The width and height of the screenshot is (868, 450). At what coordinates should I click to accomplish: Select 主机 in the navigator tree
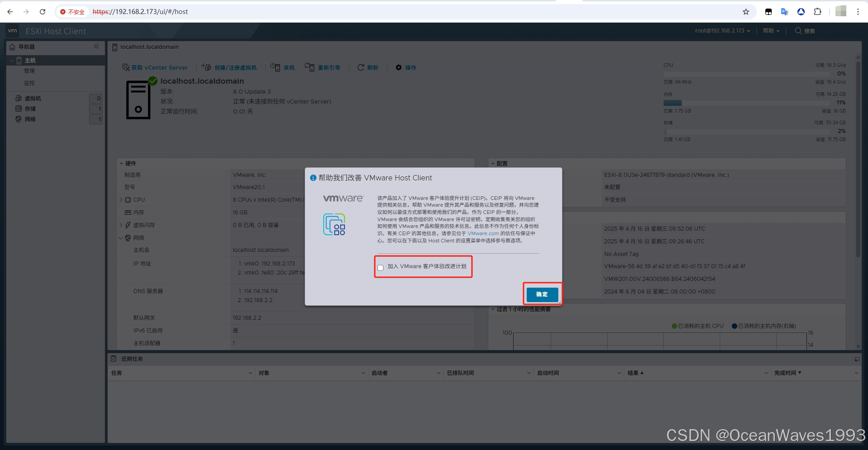pyautogui.click(x=30, y=61)
